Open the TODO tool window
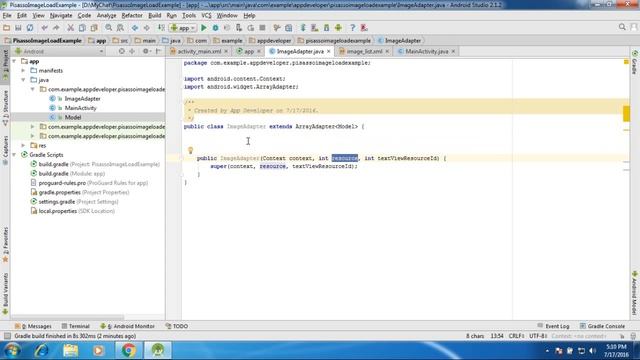640x360 pixels. (x=177, y=326)
